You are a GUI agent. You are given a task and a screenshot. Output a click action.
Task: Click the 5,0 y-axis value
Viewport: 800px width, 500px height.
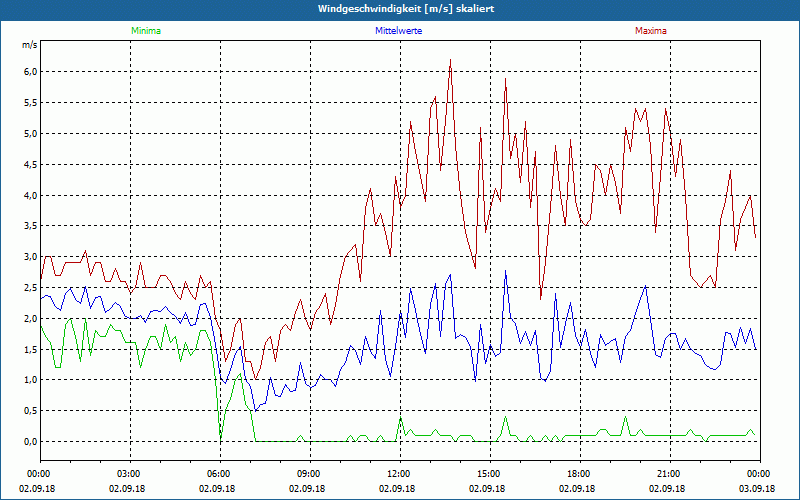click(x=31, y=134)
